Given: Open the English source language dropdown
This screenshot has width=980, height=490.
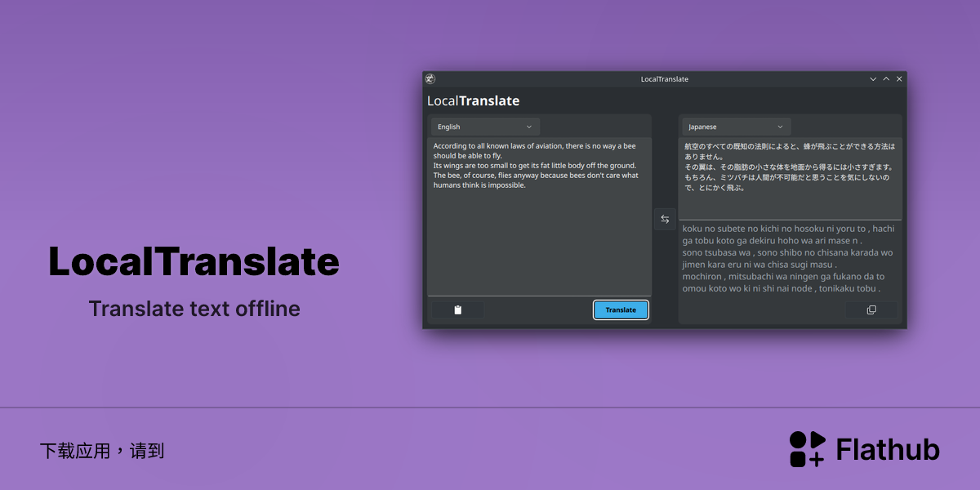Looking at the screenshot, I should [x=485, y=127].
